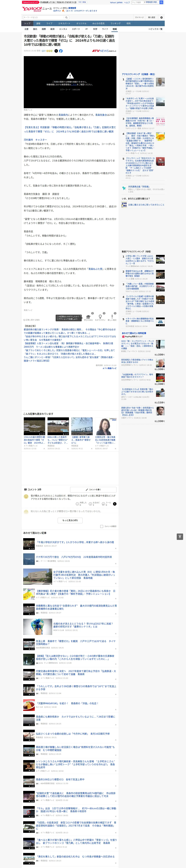Click the scroll-to-top arrow button
The height and width of the screenshot is (868, 186).
point(180,536)
